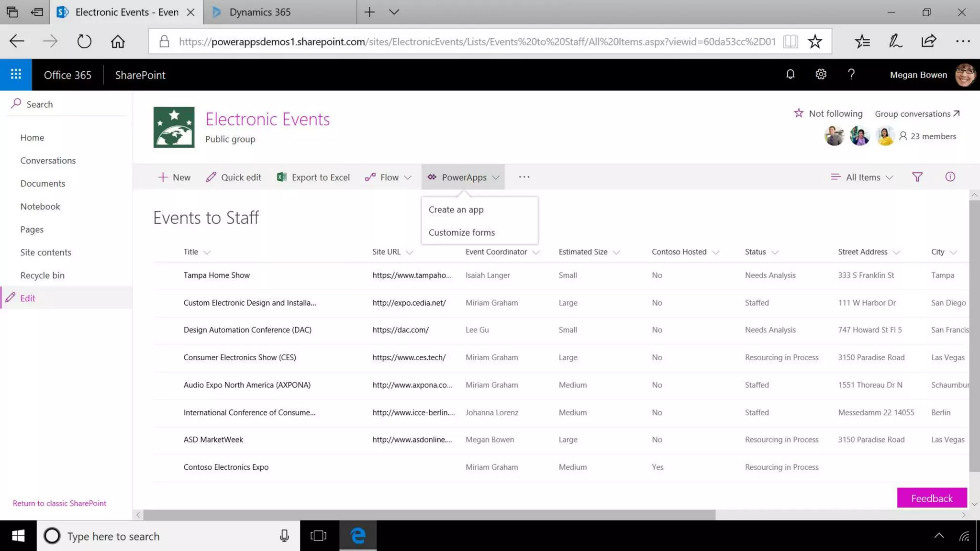Follow Return to classic SharePoint link
The height and width of the screenshot is (551, 980).
(x=59, y=503)
